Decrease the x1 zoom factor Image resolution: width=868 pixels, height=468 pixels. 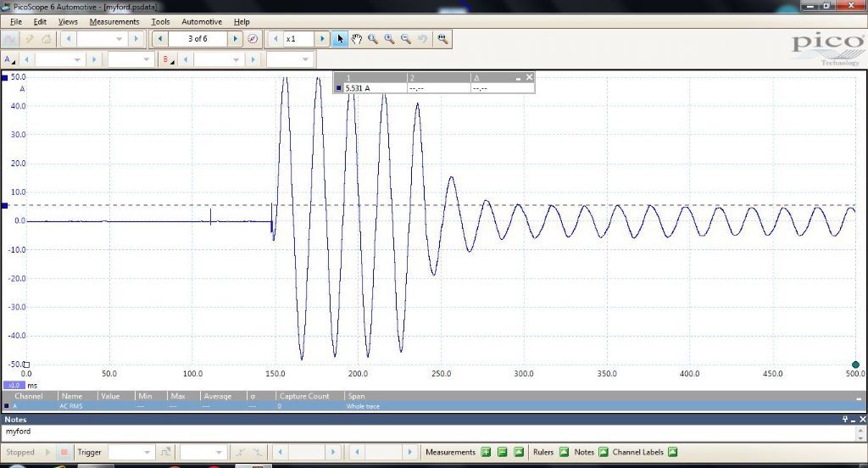[x=275, y=39]
